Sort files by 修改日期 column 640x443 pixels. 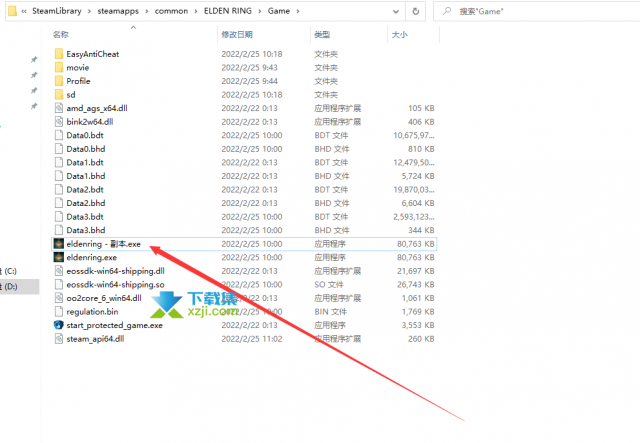pyautogui.click(x=237, y=35)
